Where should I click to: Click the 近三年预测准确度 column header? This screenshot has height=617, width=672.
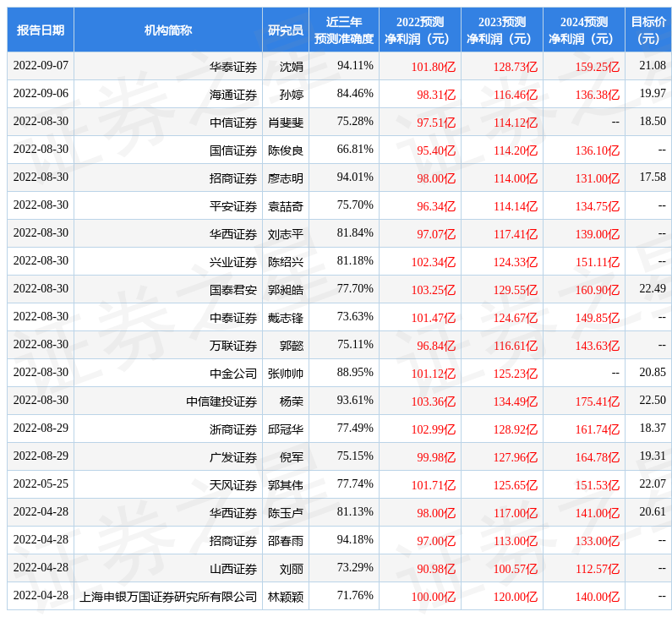pos(344,30)
